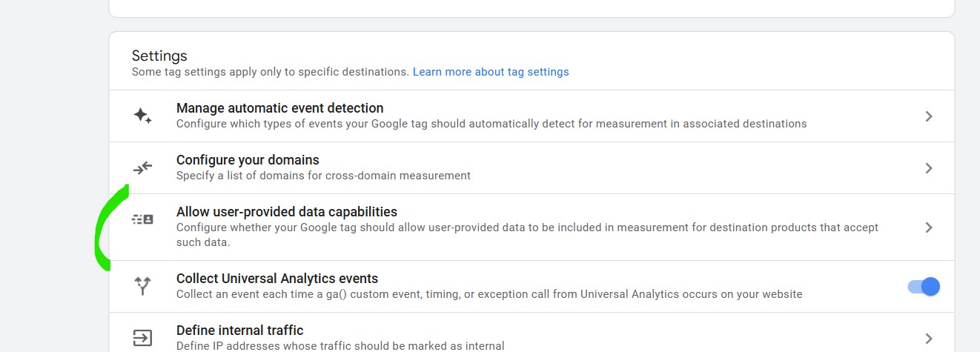Select the Configure your domains title
The image size is (980, 352).
248,160
